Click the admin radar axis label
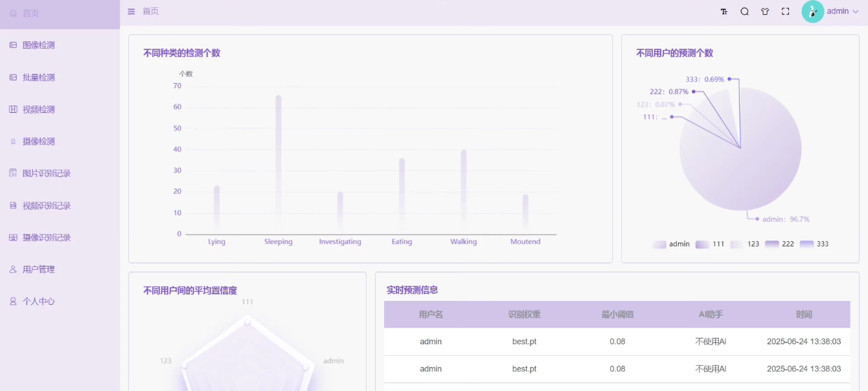Image resolution: width=868 pixels, height=391 pixels. tap(334, 361)
